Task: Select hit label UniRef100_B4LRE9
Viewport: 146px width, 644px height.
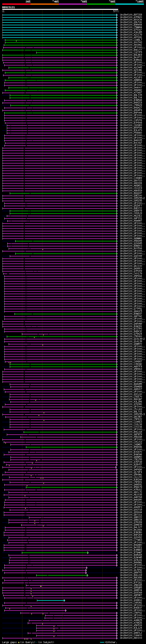Action: point(131,55)
